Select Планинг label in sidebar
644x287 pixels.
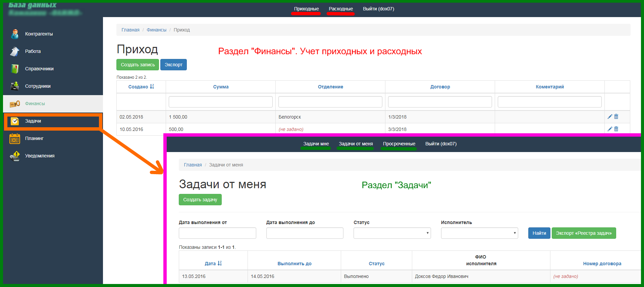coord(34,138)
